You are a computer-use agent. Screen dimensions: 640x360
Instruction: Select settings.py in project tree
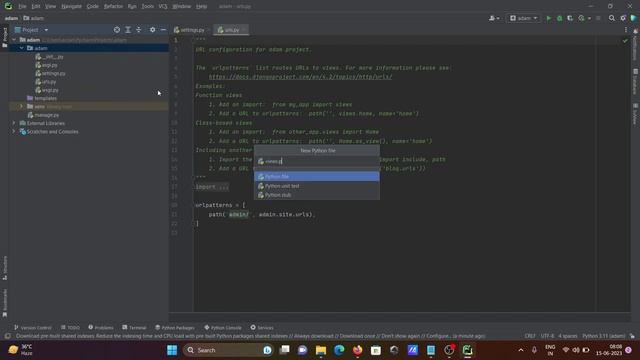53,73
